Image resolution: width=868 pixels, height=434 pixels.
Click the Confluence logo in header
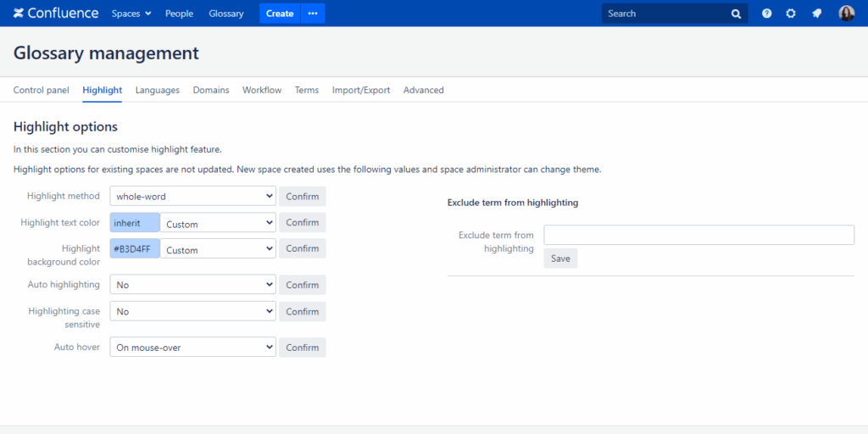54,14
